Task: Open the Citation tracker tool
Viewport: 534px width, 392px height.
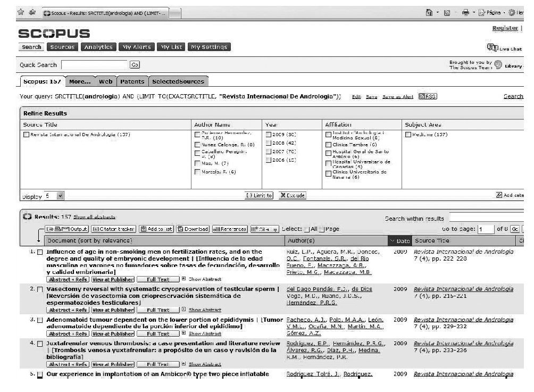Action: 113,229
